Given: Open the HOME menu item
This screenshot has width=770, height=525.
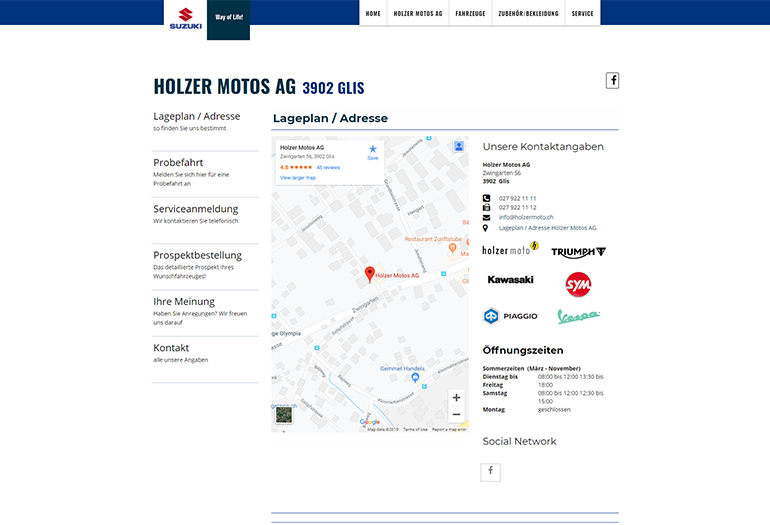Looking at the screenshot, I should point(373,13).
